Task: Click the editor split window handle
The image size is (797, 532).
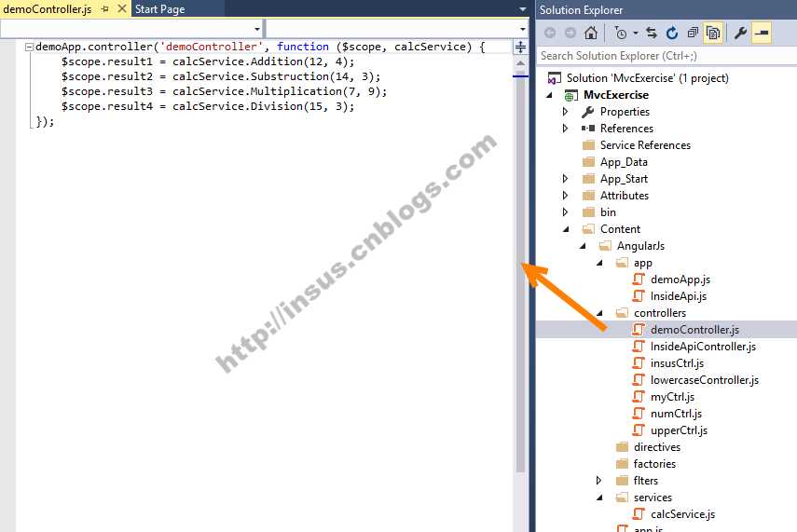Action: 520,48
